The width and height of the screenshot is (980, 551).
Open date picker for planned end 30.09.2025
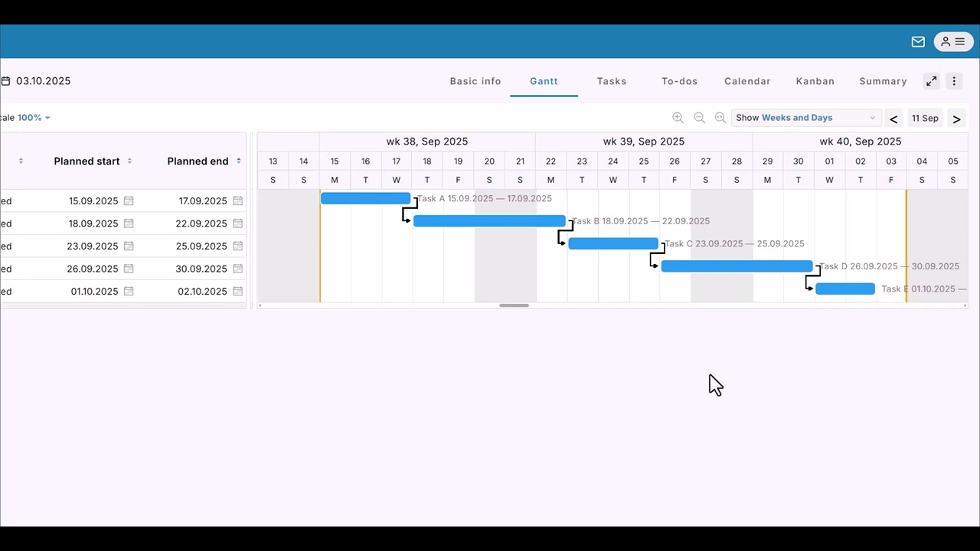(x=238, y=269)
